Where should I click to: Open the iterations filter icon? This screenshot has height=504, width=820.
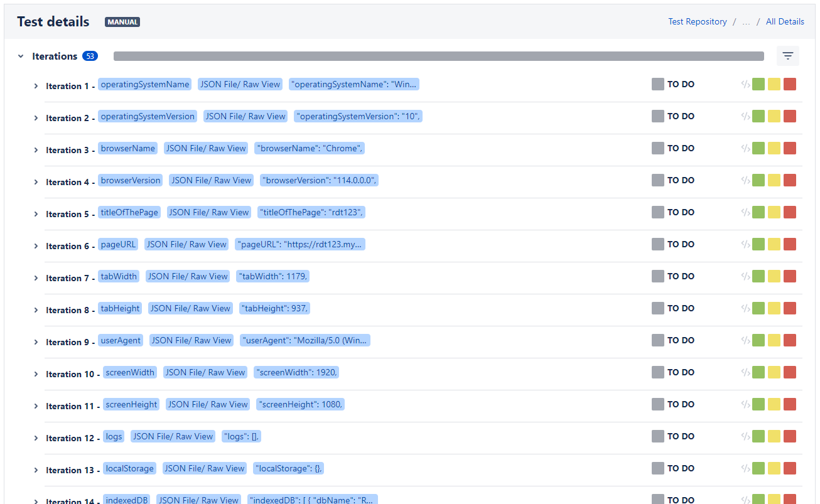(x=787, y=56)
